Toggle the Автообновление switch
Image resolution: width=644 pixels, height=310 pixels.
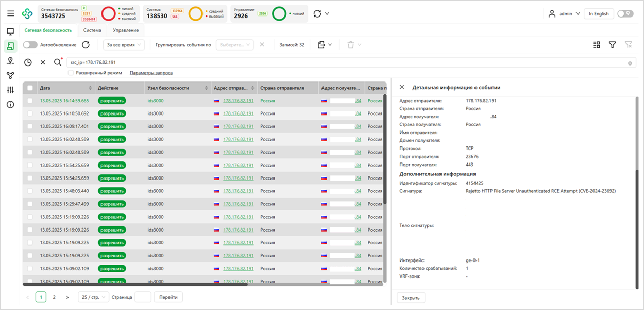click(x=30, y=45)
